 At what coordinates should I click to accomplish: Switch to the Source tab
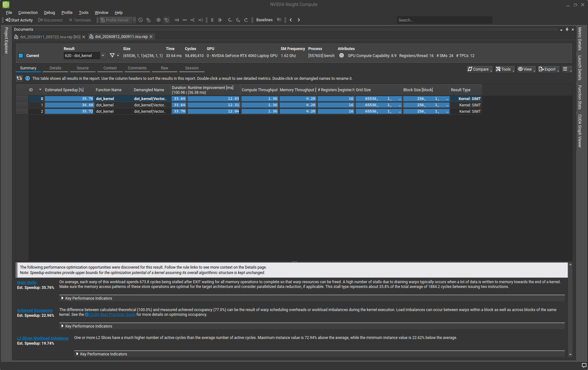[x=83, y=68]
